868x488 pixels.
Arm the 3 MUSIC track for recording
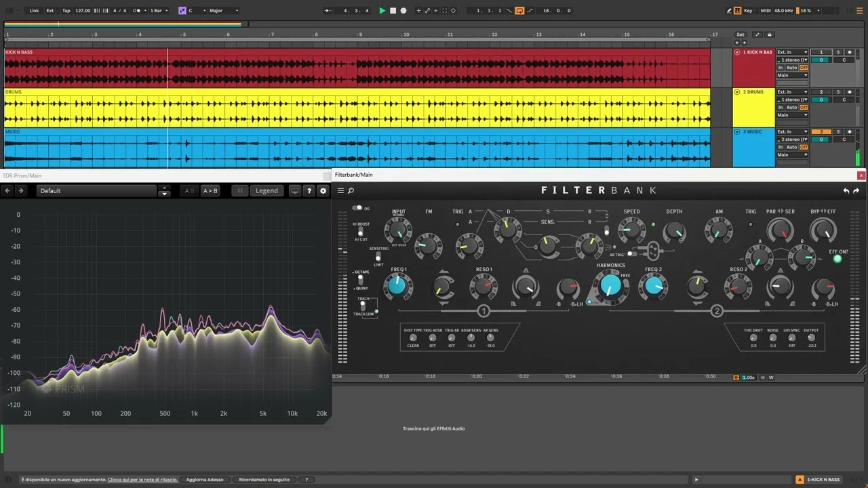849,132
